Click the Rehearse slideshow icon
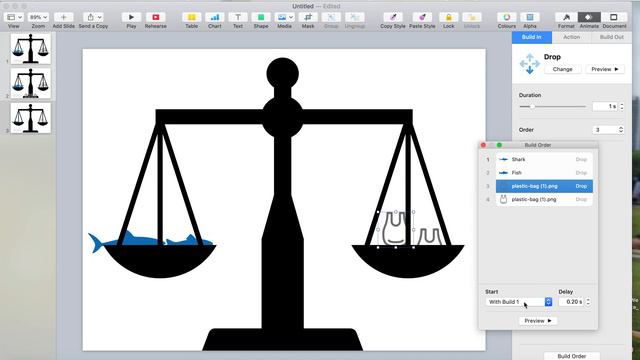The height and width of the screenshot is (360, 640). pos(156,17)
